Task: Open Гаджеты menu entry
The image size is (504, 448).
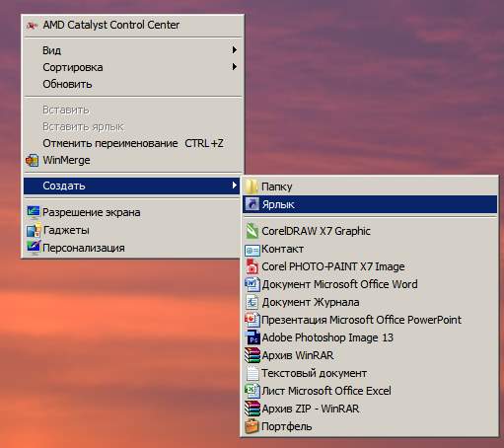Action: click(x=132, y=230)
